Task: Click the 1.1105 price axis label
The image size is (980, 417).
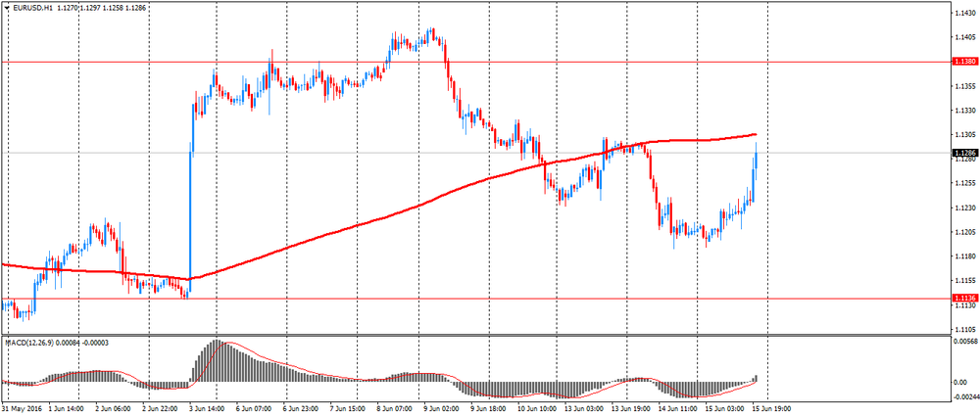Action: (x=963, y=329)
